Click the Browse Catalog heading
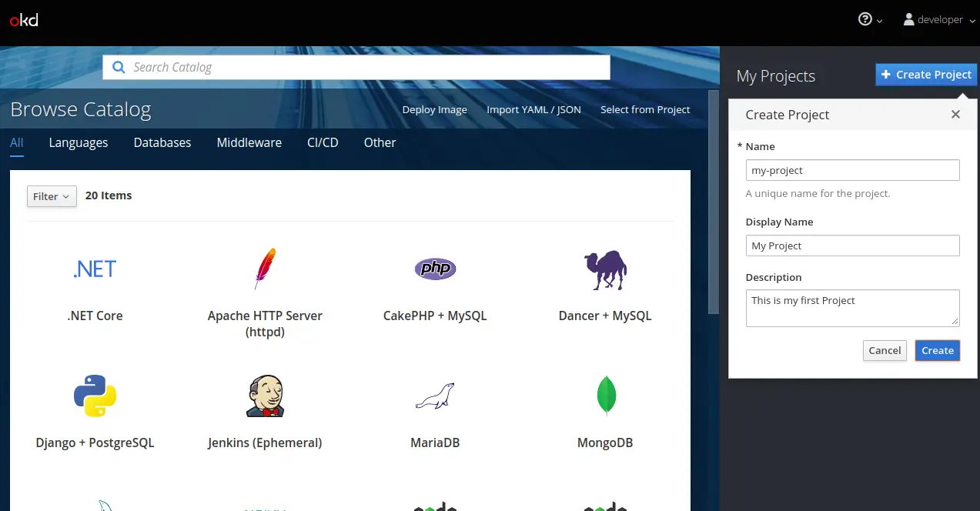The width and height of the screenshot is (980, 511). [x=81, y=109]
